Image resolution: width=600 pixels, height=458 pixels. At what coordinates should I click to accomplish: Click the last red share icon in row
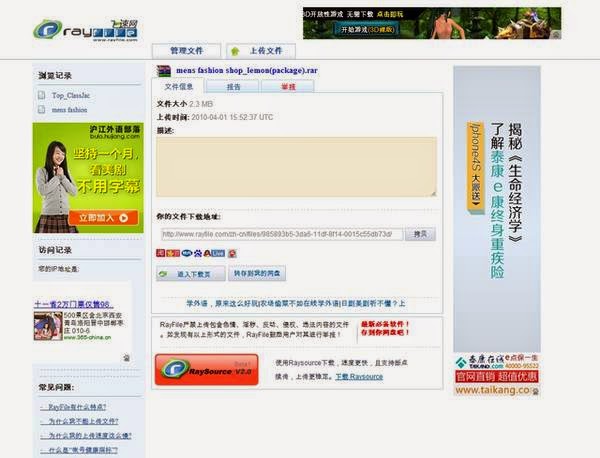pyautogui.click(x=232, y=253)
